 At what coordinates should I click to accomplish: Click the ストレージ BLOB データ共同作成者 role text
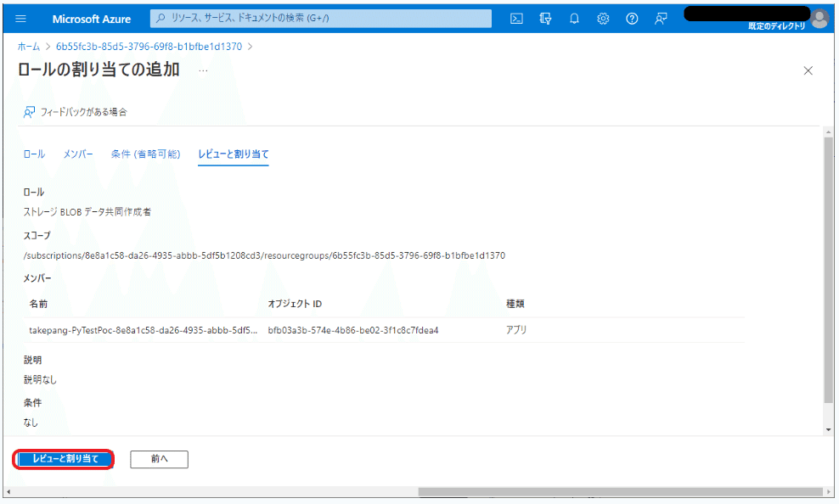87,212
